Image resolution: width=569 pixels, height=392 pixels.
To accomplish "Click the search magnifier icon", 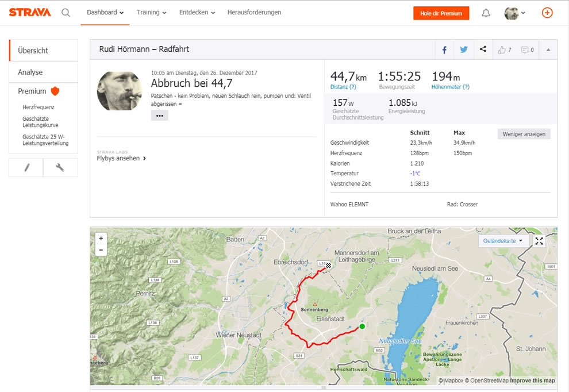I will coord(66,13).
